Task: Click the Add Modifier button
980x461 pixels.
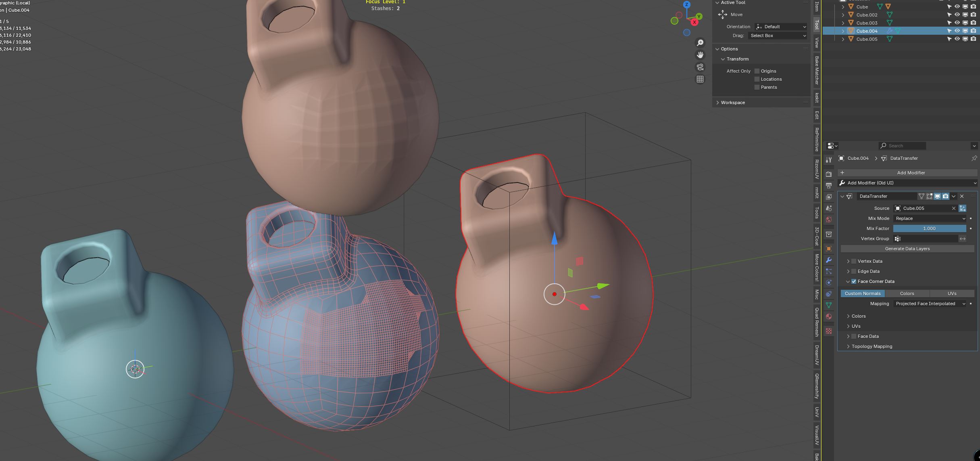Action: tap(907, 173)
